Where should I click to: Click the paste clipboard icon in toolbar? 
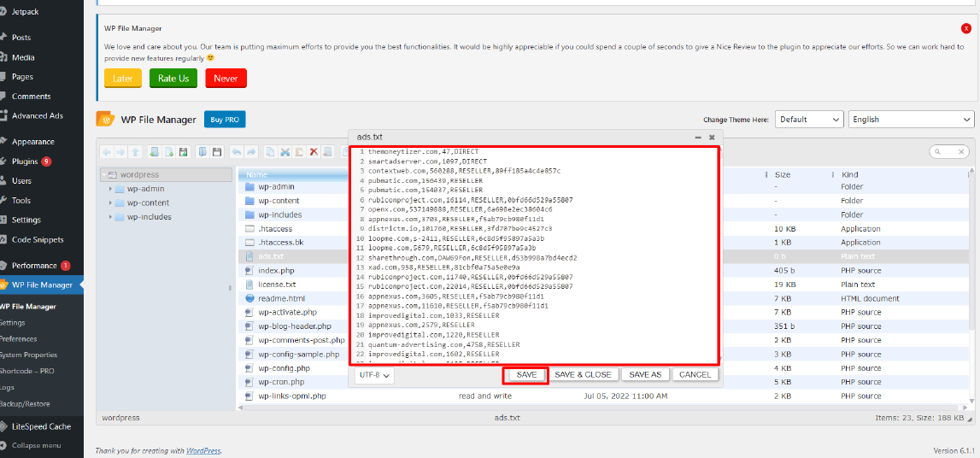tap(299, 152)
